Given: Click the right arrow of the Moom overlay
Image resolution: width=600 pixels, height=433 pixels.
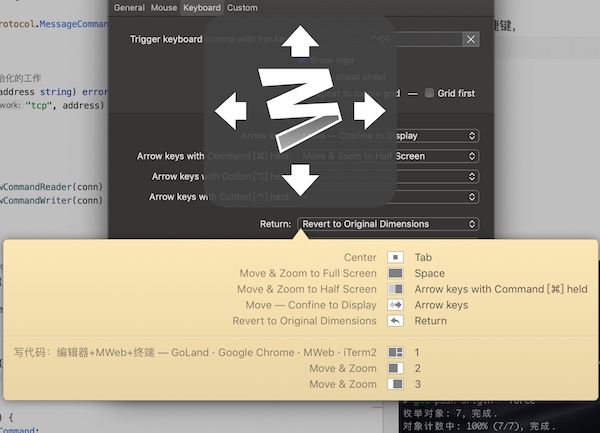Looking at the screenshot, I should point(370,111).
